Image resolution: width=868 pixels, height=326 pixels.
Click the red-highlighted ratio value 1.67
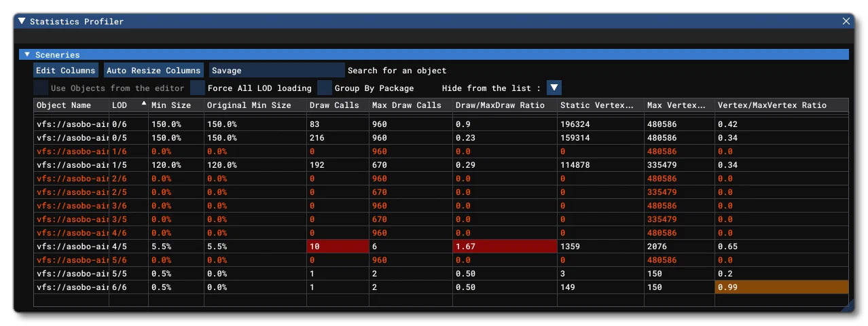pyautogui.click(x=505, y=247)
